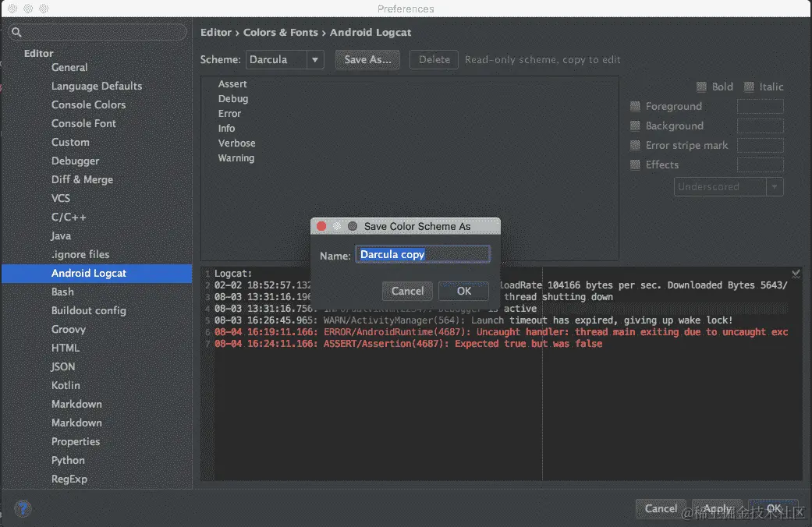Select Assert in the attribute list
Screen dimensions: 812x527
pyautogui.click(x=232, y=84)
